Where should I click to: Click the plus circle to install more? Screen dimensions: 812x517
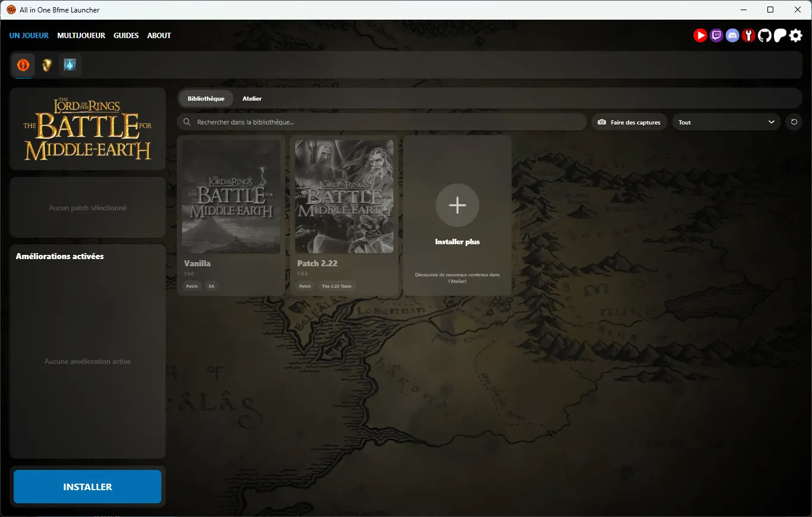[457, 205]
